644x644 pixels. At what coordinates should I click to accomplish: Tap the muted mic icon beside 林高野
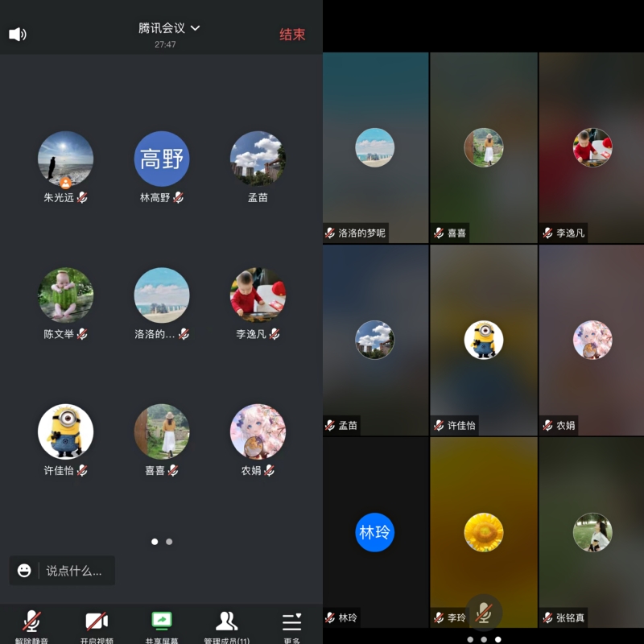(179, 197)
